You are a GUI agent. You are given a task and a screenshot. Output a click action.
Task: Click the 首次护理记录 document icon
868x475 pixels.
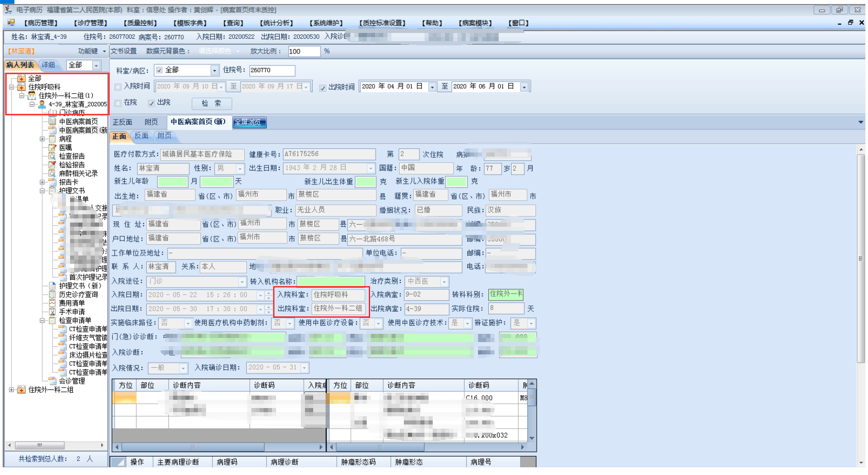tap(63, 277)
